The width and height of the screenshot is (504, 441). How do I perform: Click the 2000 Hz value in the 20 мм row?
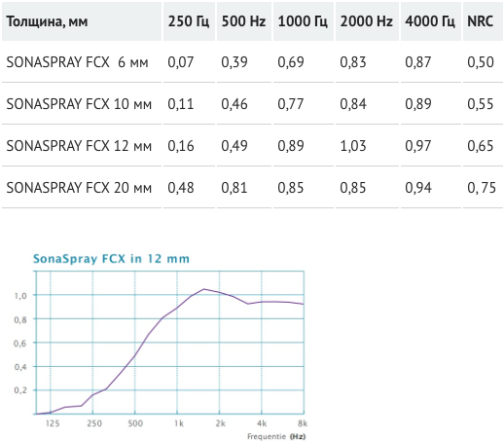coord(353,188)
